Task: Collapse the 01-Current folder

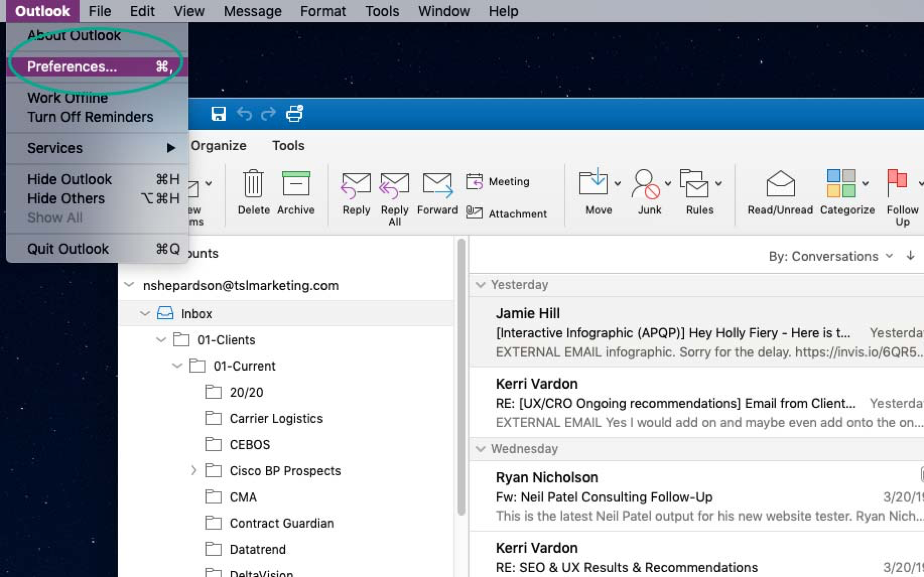Action: click(x=177, y=366)
